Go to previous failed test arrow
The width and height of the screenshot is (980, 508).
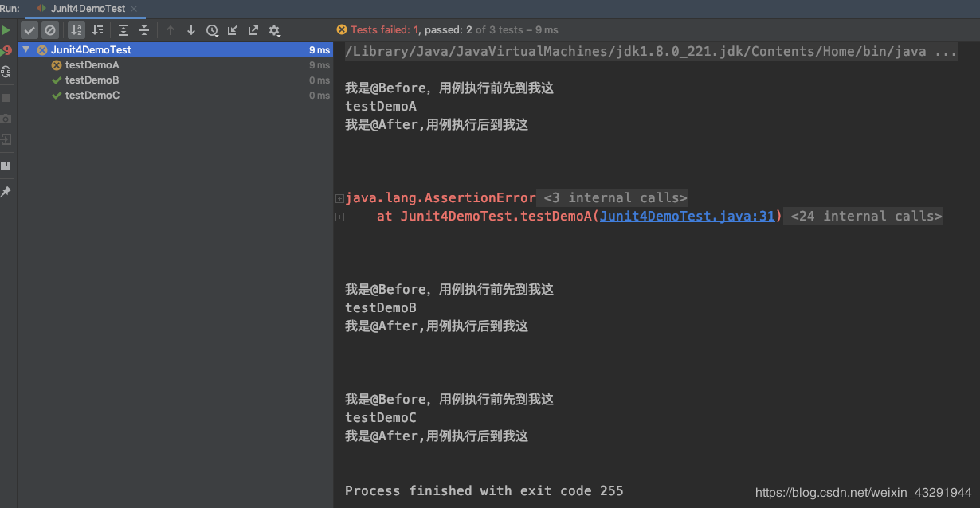pos(171,30)
